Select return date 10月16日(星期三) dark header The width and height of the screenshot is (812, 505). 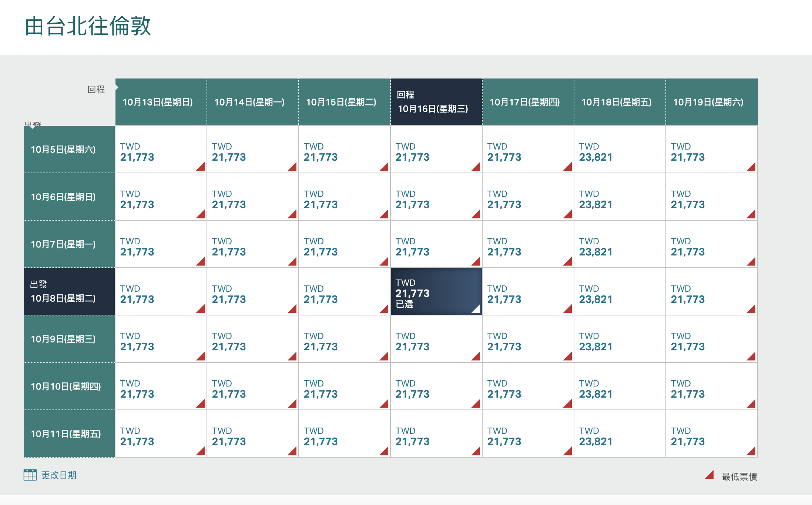pos(436,102)
